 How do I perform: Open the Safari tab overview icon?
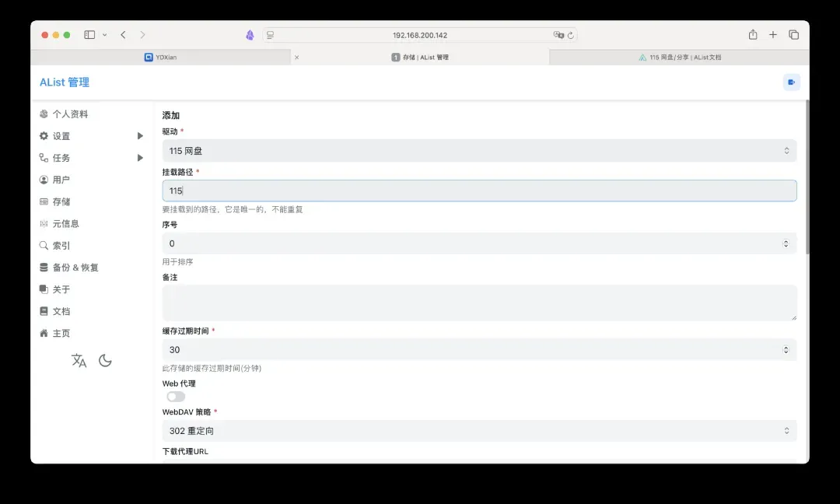[793, 35]
